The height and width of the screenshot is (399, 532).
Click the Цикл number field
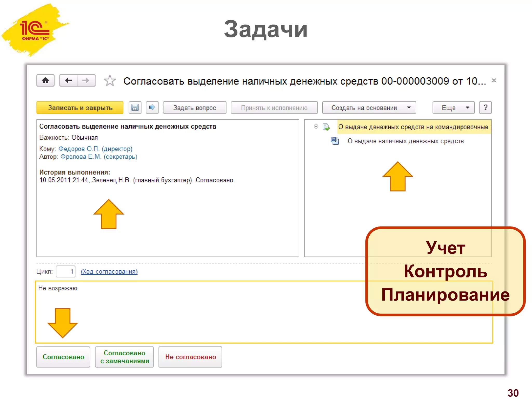click(66, 271)
